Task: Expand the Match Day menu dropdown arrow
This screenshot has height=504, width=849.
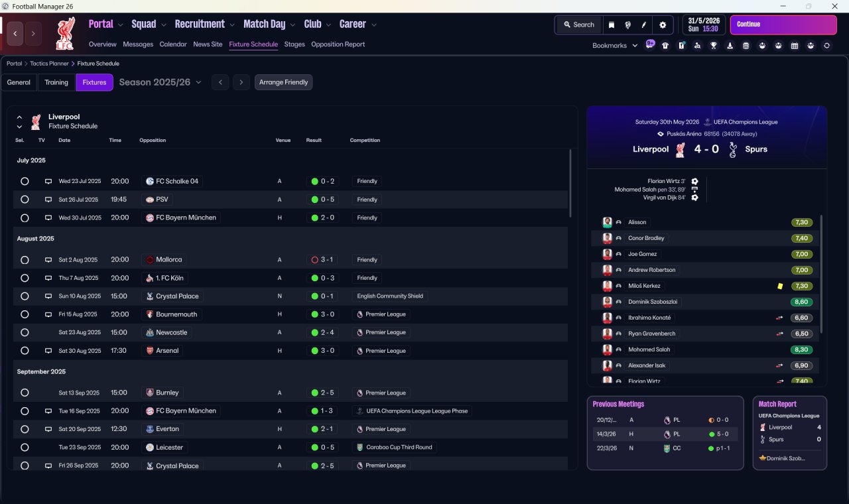Action: 293,25
